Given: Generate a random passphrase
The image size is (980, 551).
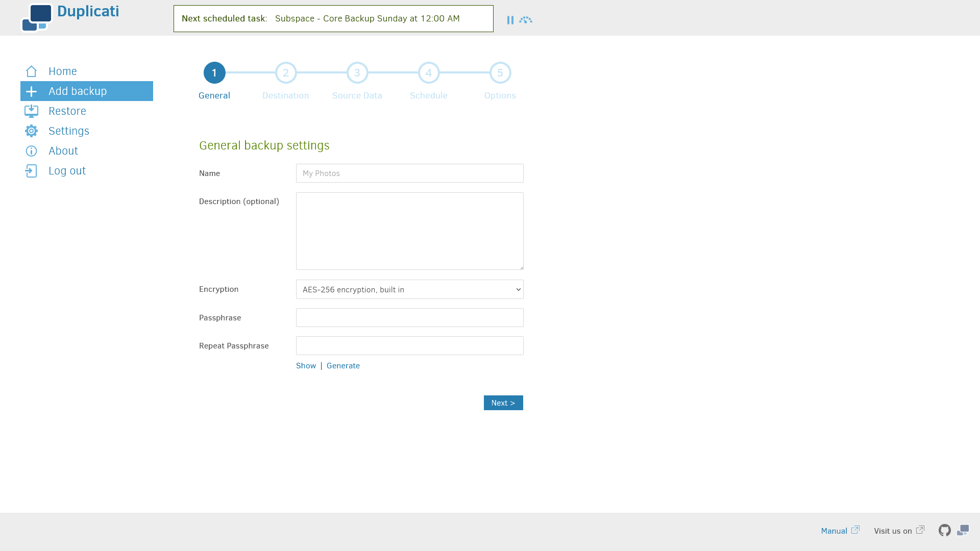Looking at the screenshot, I should (343, 366).
